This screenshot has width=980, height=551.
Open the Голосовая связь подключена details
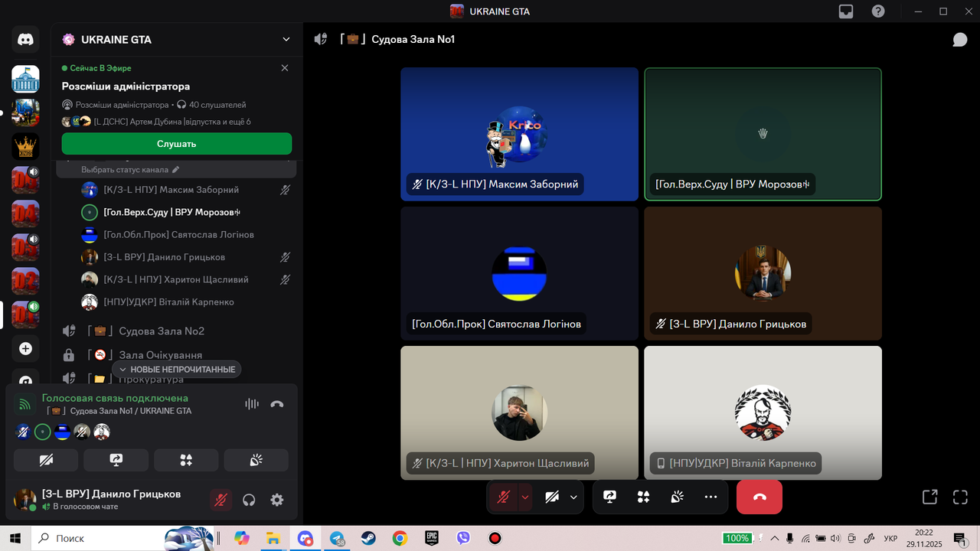(115, 398)
